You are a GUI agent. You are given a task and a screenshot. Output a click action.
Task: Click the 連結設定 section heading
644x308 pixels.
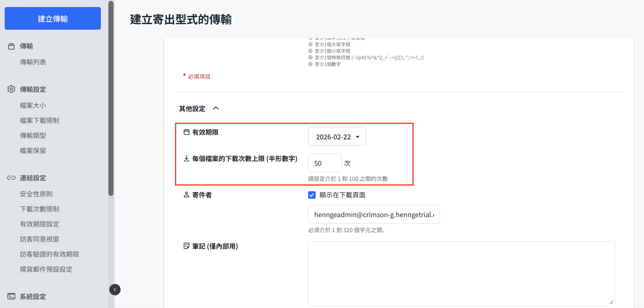33,178
